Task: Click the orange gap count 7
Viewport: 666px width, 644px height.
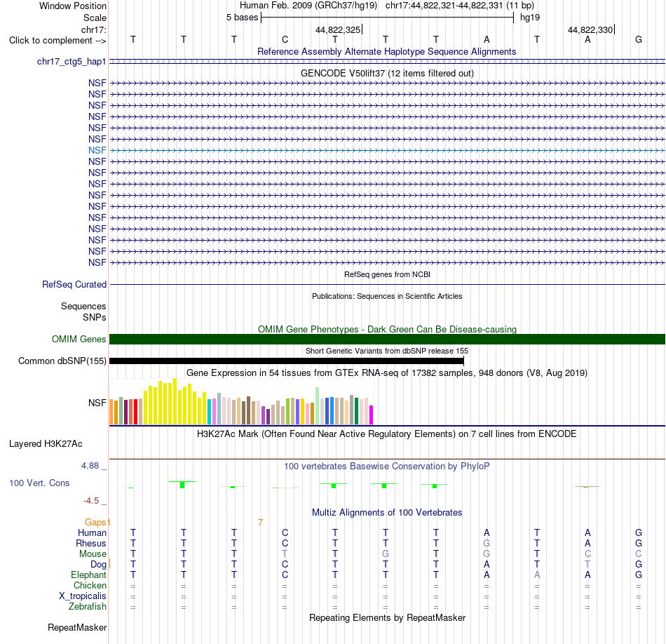Action: coord(260,523)
